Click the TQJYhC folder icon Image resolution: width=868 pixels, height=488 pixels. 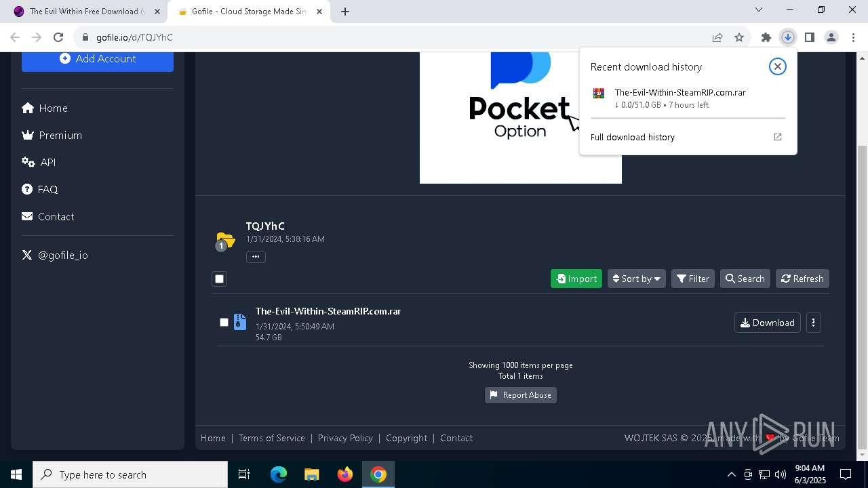click(x=225, y=241)
